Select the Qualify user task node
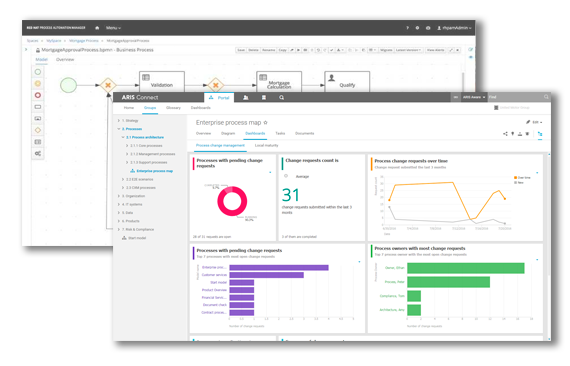The height and width of the screenshot is (366, 570). [x=347, y=82]
